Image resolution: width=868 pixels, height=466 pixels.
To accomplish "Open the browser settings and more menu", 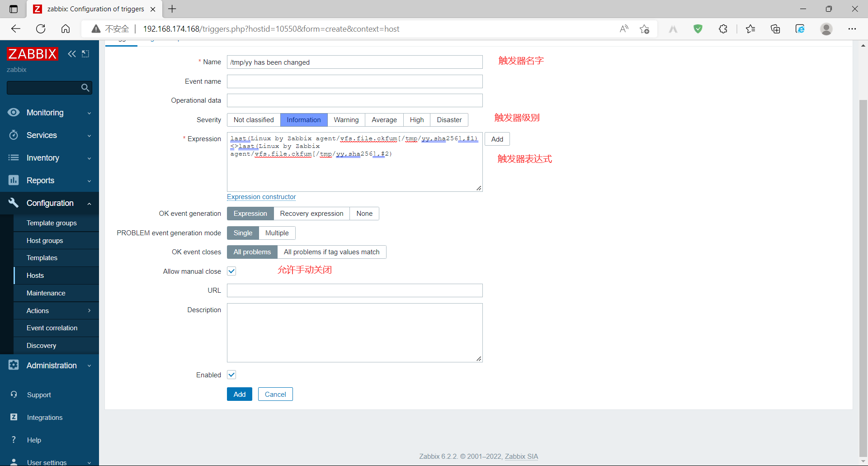I will click(x=852, y=29).
